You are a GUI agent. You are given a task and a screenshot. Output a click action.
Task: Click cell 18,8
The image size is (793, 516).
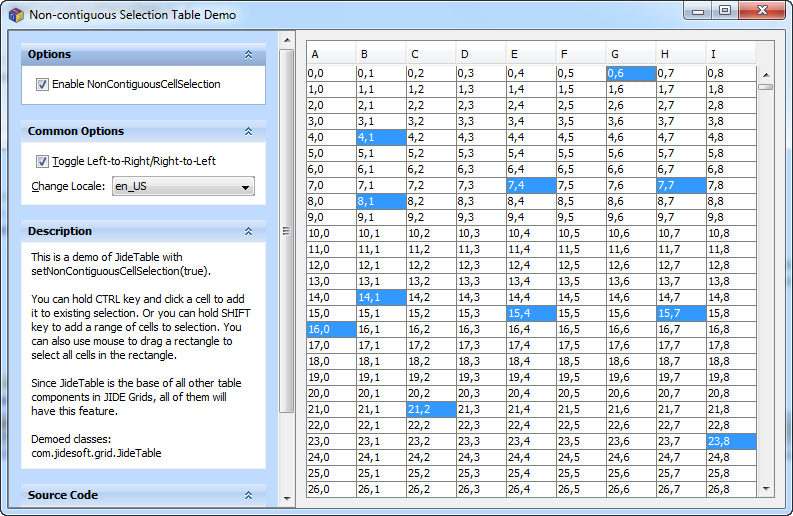click(731, 362)
